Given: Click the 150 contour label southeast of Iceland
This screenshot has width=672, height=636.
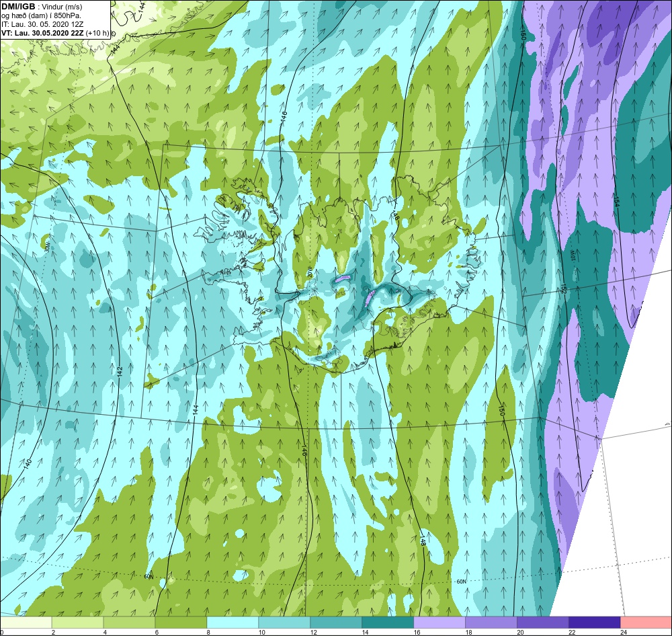Looking at the screenshot, I should click(x=502, y=410).
